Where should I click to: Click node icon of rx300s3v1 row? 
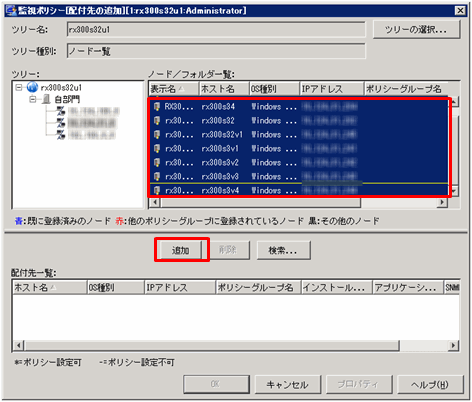coord(157,149)
